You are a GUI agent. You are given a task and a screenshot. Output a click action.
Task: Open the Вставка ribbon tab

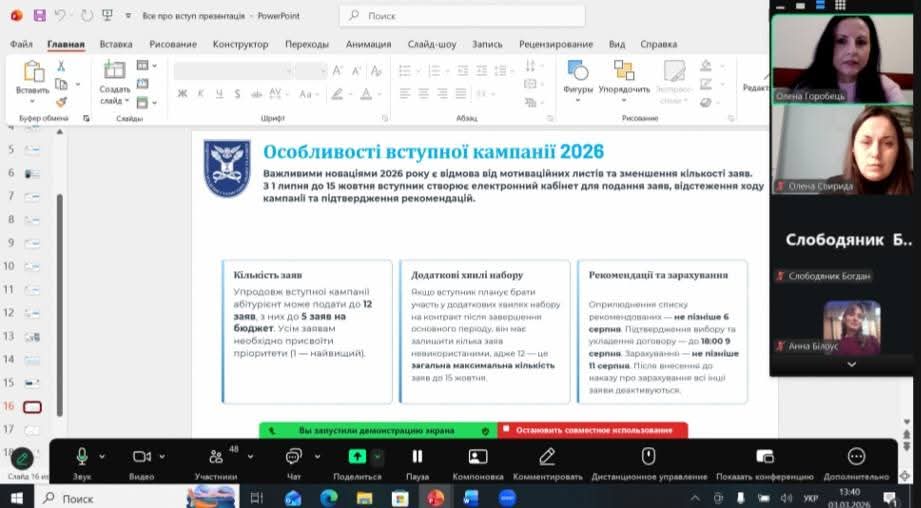116,44
